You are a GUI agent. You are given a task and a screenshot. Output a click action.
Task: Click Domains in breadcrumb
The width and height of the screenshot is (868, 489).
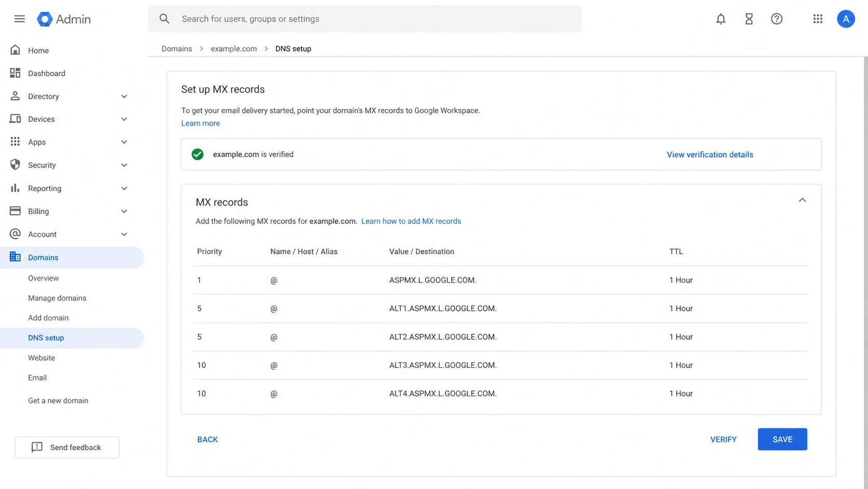(177, 48)
